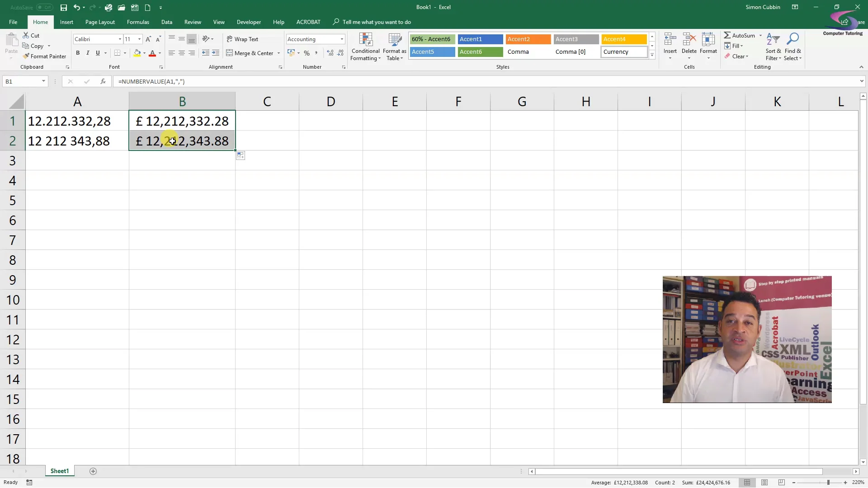The width and height of the screenshot is (868, 488).
Task: Toggle underline formatting
Action: coord(98,53)
